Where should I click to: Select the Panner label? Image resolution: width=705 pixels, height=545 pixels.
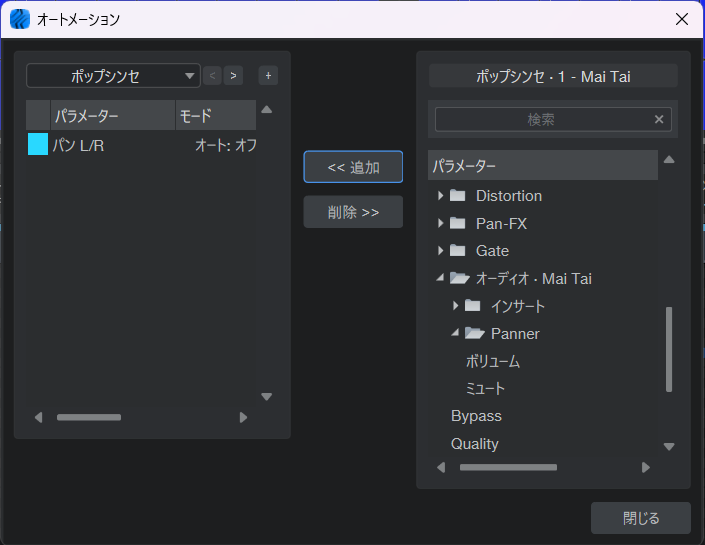tap(515, 334)
